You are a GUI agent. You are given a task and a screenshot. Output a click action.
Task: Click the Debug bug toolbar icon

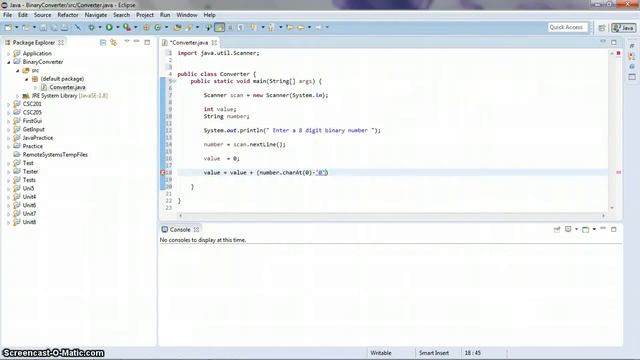pyautogui.click(x=91, y=27)
